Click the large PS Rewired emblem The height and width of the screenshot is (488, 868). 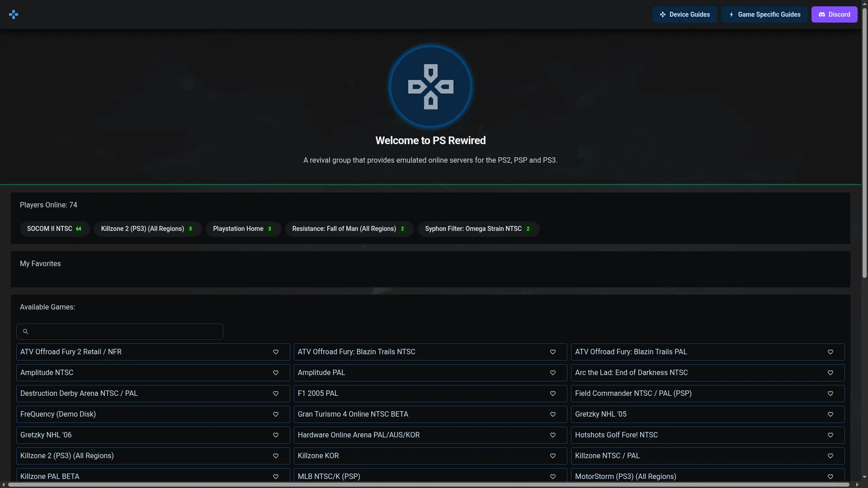tap(430, 86)
